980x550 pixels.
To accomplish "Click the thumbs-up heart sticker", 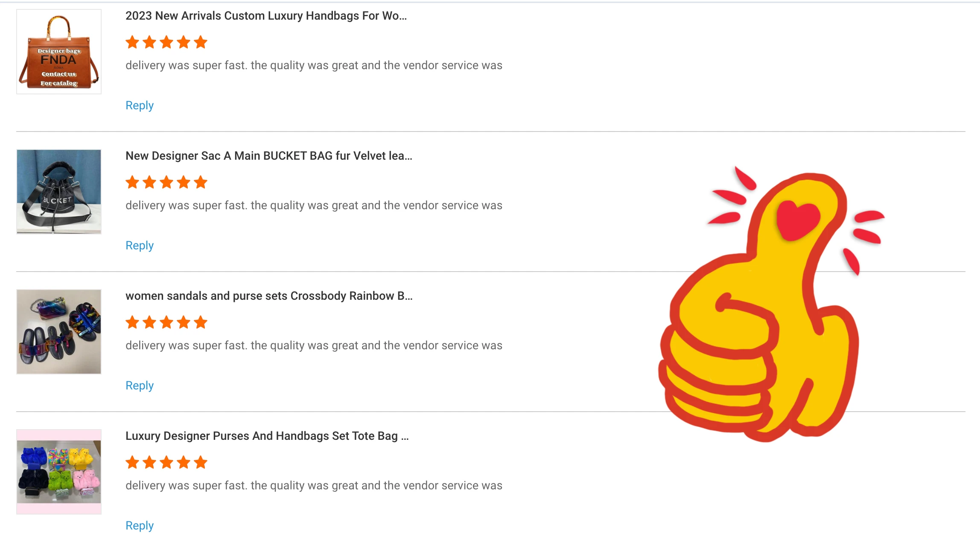I will (x=772, y=304).
